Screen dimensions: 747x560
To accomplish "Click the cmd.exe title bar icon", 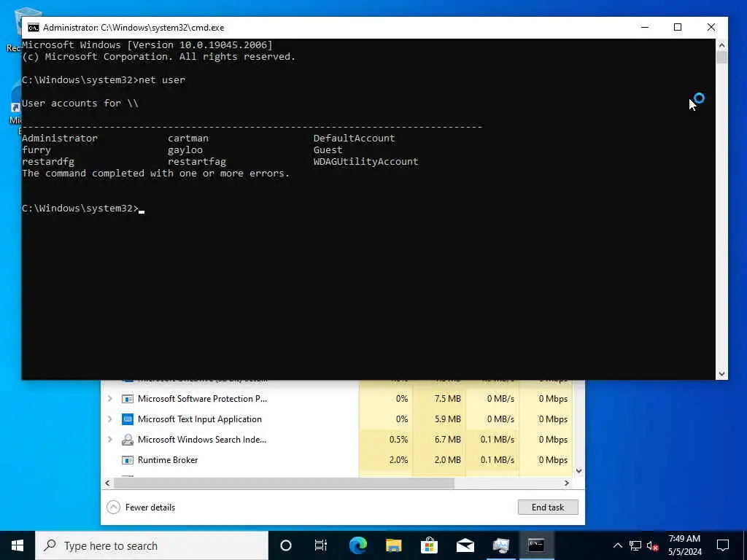I will pos(33,28).
